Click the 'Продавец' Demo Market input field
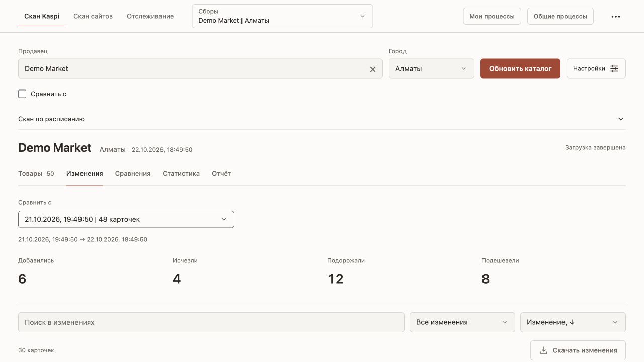Viewport: 644px width, 362px height. [x=200, y=69]
